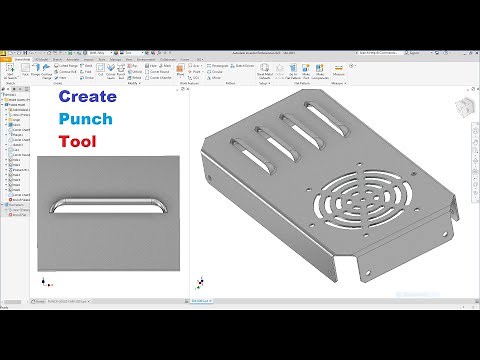
Task: Expand the Cut tree node
Action: pyautogui.click(x=6, y=150)
